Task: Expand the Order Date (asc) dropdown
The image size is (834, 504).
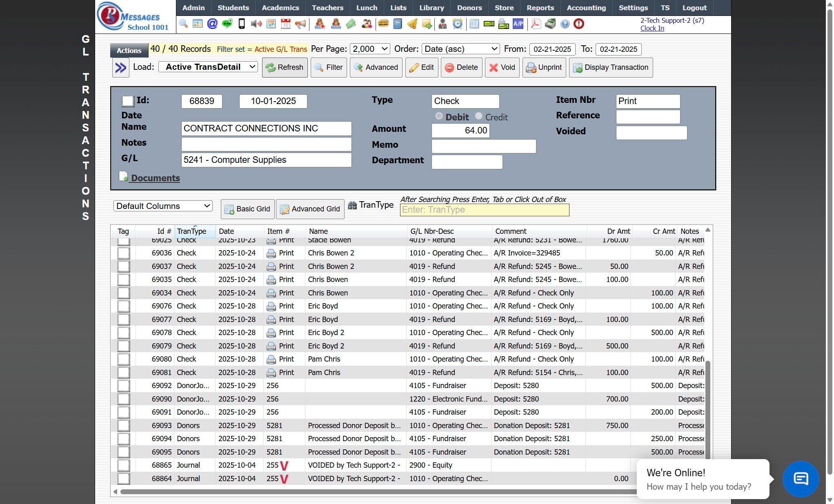Action: (460, 49)
